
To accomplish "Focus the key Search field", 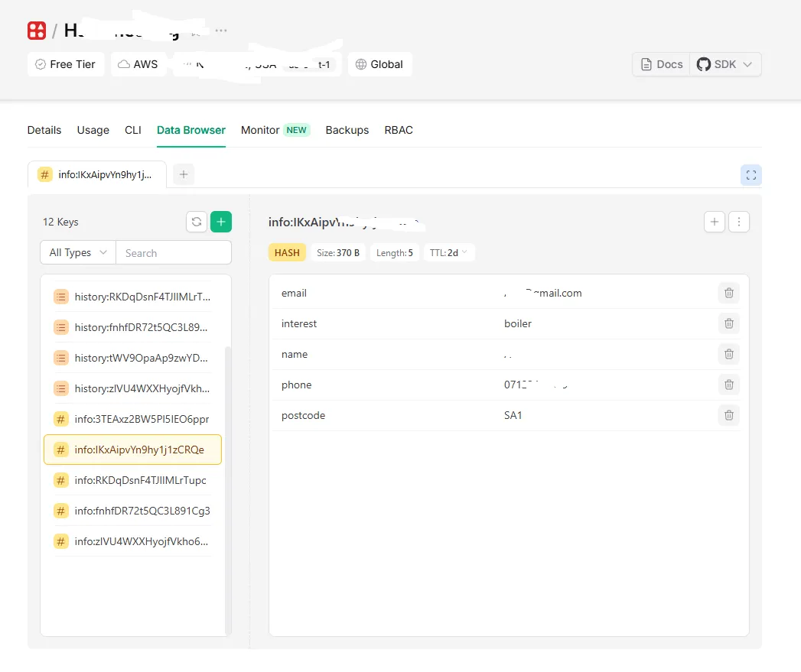I will pos(174,253).
